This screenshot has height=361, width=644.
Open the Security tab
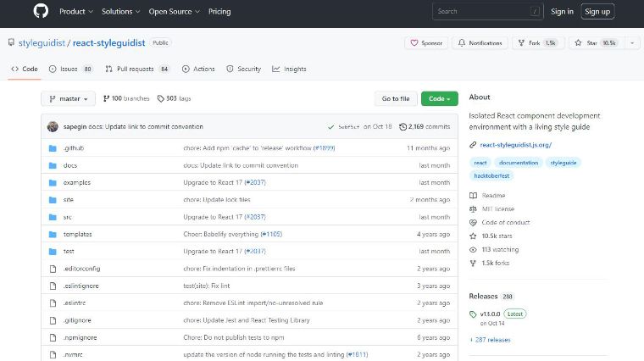coord(243,69)
